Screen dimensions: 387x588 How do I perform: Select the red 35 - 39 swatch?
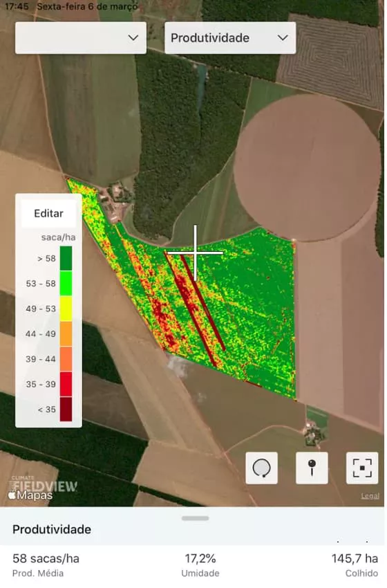click(66, 384)
